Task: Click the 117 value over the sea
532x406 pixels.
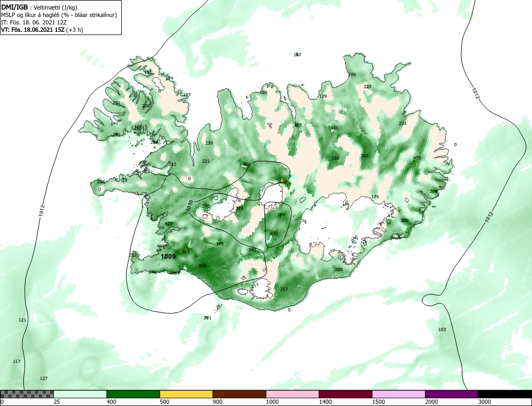Action: pyautogui.click(x=16, y=361)
